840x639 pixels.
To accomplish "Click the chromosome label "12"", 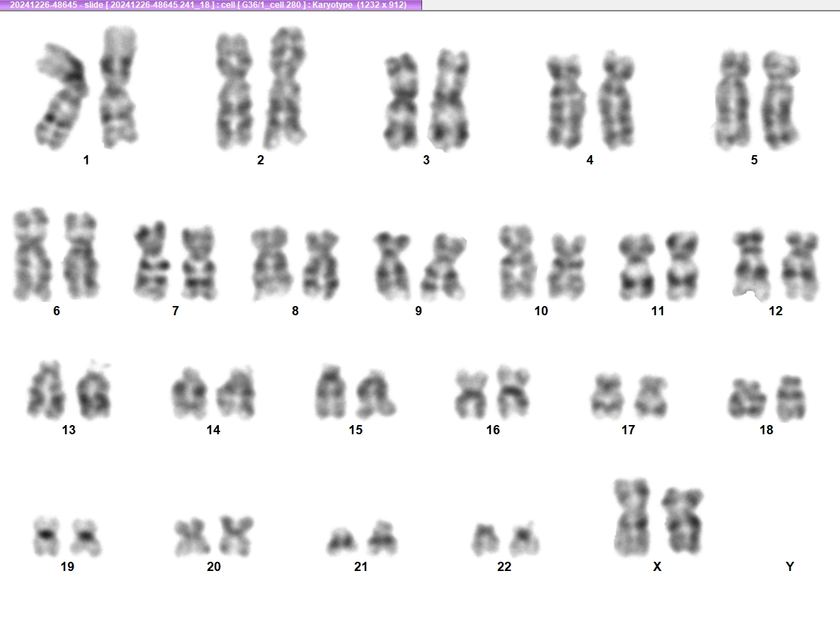I will pyautogui.click(x=776, y=311).
